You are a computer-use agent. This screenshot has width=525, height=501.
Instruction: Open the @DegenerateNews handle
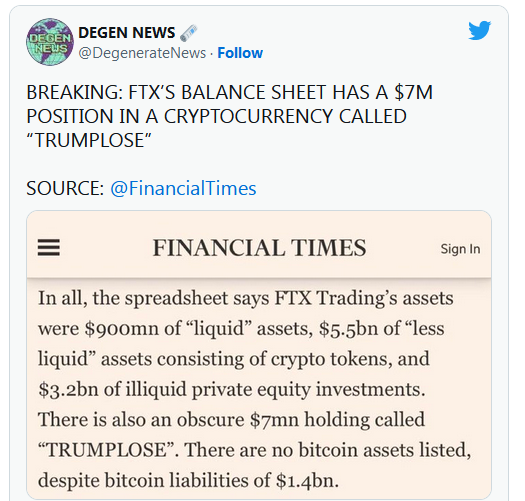pyautogui.click(x=142, y=53)
